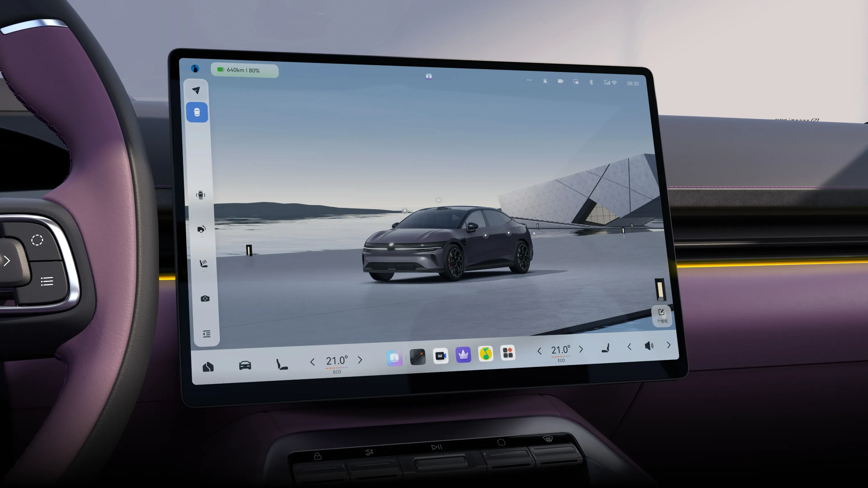Viewport: 868px width, 488px height.
Task: Open the three-dots more status menu
Action: coord(529,80)
